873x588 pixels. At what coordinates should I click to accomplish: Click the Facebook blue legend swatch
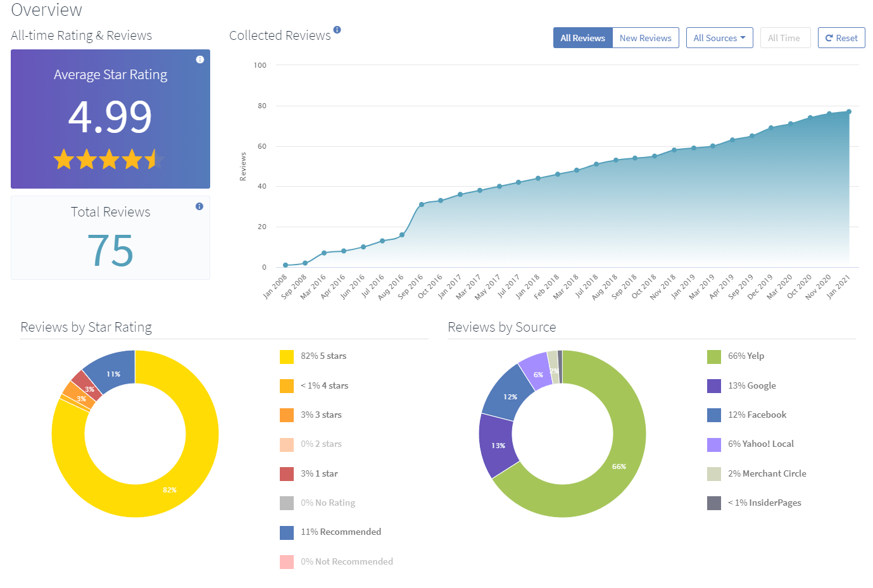714,415
